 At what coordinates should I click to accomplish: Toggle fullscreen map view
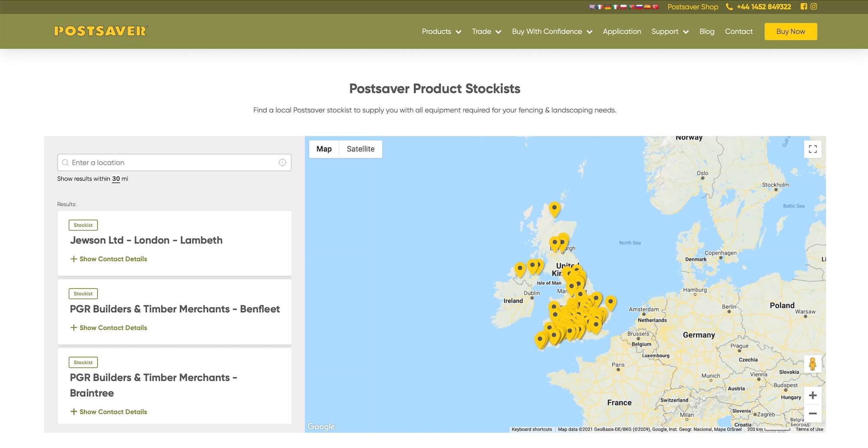812,149
